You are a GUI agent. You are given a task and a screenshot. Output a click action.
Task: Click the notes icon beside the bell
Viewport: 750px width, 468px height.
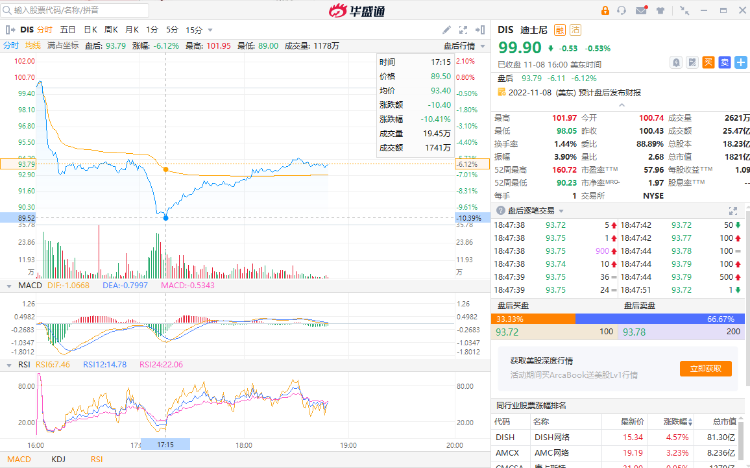tap(692, 62)
